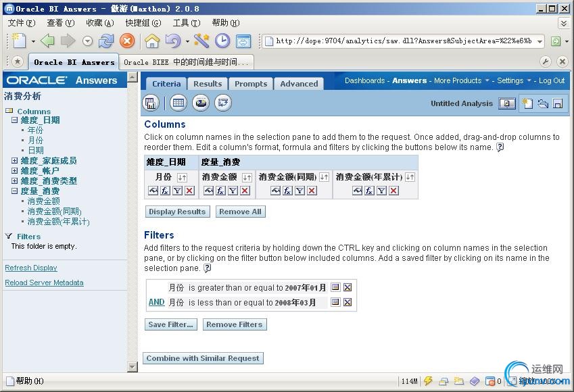Expand the 维度_家庭成员 tree node
This screenshot has height=392, width=574.
click(14, 160)
